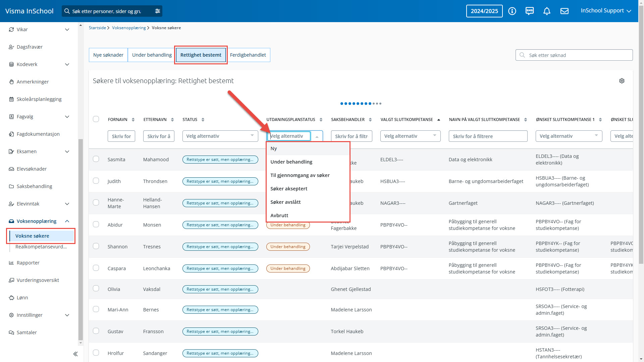Collapse the sidebar with double chevron

(x=75, y=354)
